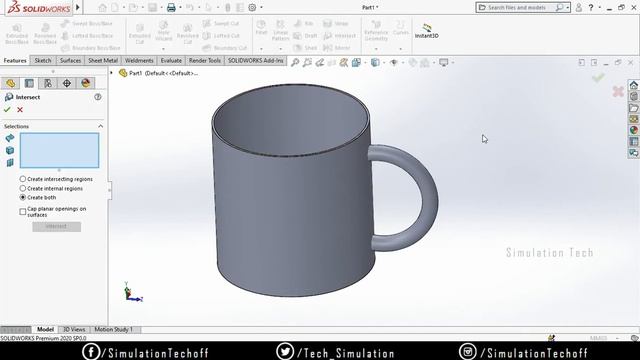Select Create internal regions radio button
The image size is (640, 360).
pos(23,188)
